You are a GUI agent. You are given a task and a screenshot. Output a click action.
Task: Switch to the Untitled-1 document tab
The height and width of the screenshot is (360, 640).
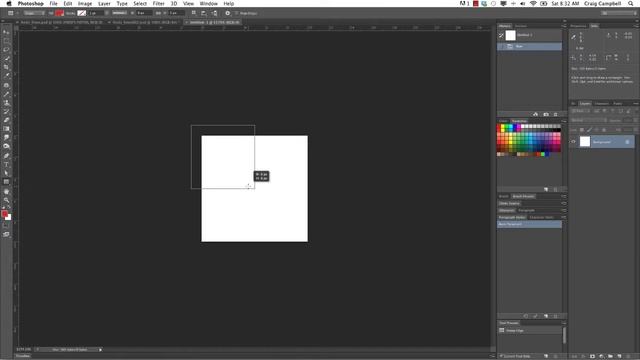point(213,22)
